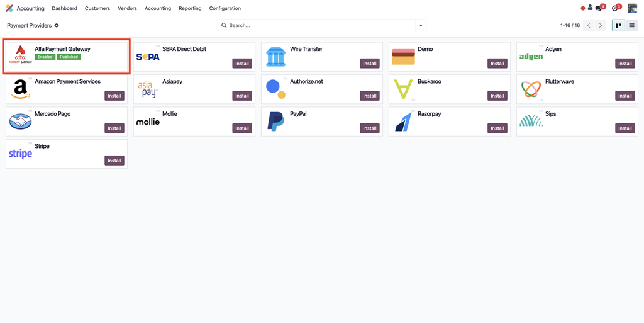This screenshot has height=323, width=644.
Task: Install Mollie provider
Action: [242, 128]
